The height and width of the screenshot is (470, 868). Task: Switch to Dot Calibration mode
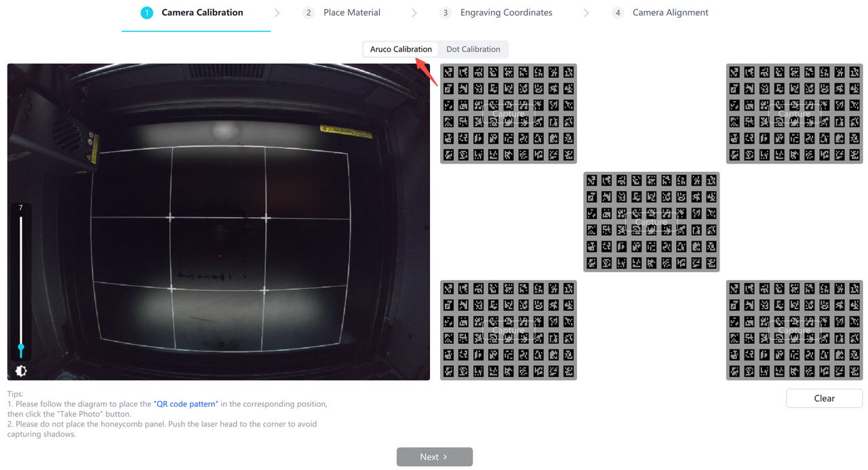tap(473, 50)
